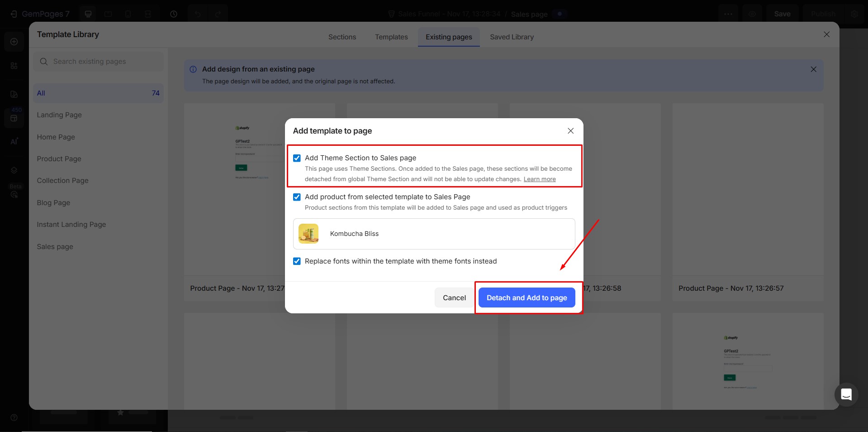
Task: Click Detach and Add to page button
Action: (x=526, y=298)
